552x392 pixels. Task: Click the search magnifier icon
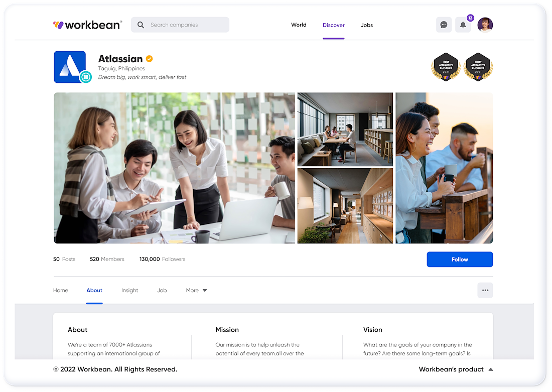[141, 25]
